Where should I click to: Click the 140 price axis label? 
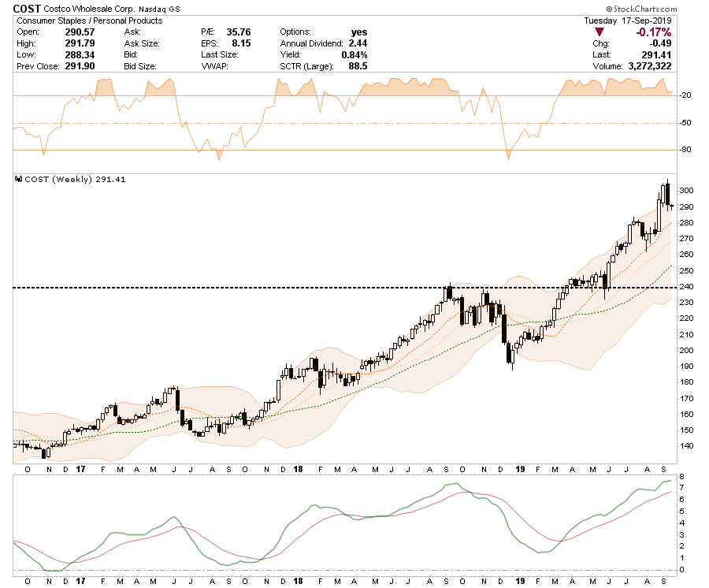(686, 446)
